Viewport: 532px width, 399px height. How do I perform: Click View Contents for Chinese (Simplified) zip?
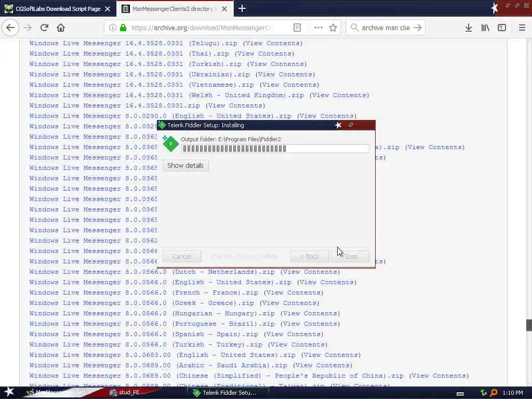[439, 376]
